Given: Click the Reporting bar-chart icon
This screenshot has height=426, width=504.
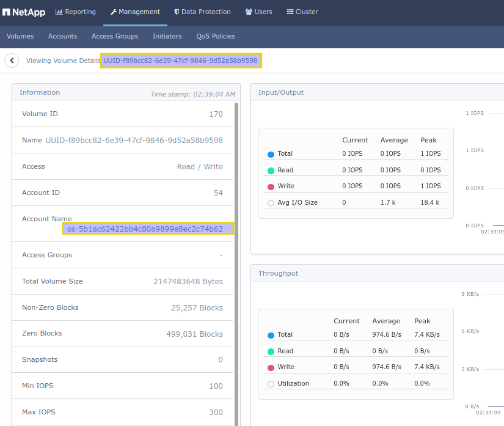Looking at the screenshot, I should point(59,12).
